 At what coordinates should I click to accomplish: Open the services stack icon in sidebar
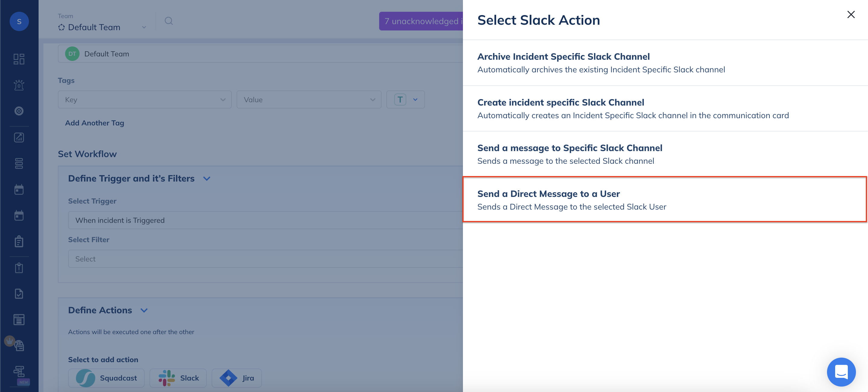pos(19,163)
